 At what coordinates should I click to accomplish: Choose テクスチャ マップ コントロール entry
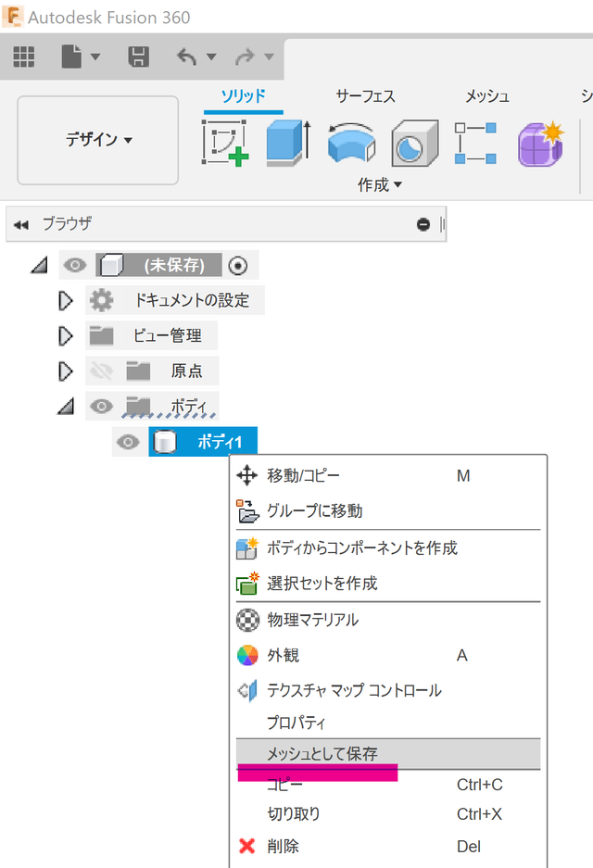[388, 690]
